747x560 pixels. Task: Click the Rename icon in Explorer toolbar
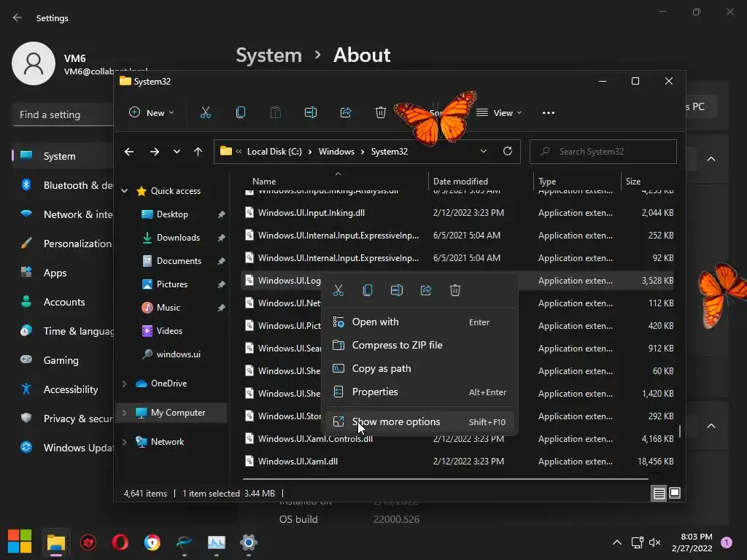[x=311, y=113]
